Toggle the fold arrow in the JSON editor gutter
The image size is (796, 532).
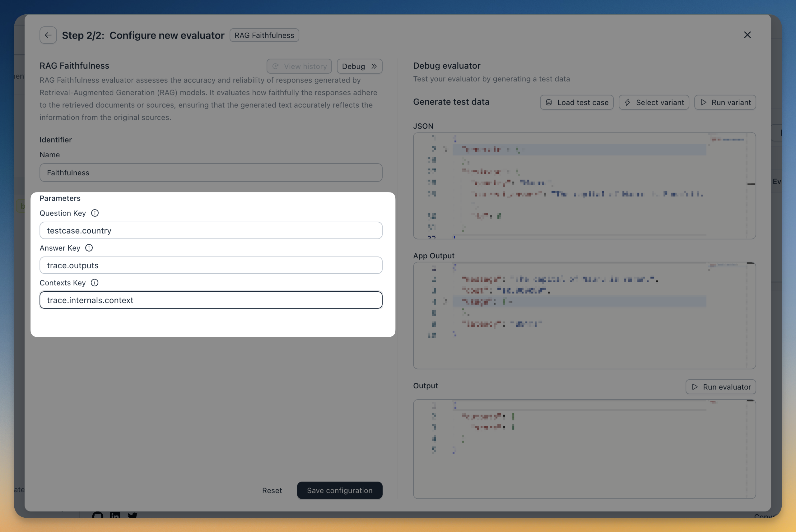[445, 149]
